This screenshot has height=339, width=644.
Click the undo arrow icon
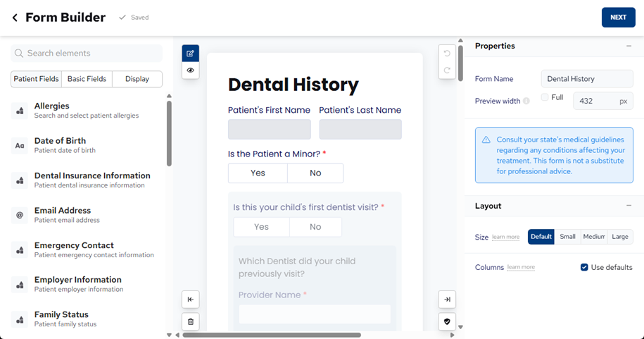point(447,54)
